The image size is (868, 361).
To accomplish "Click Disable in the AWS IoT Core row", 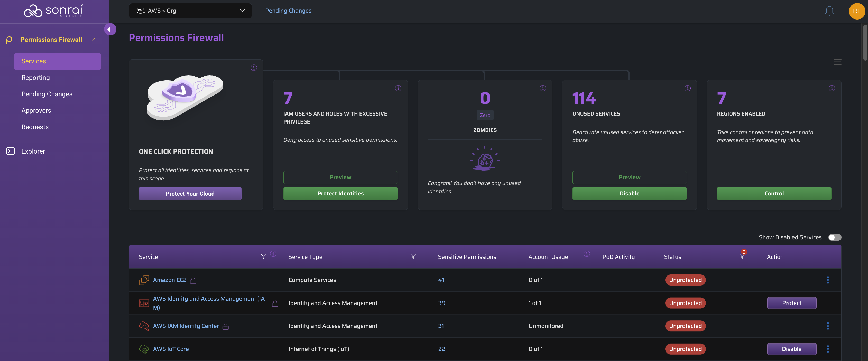I will click(x=791, y=349).
